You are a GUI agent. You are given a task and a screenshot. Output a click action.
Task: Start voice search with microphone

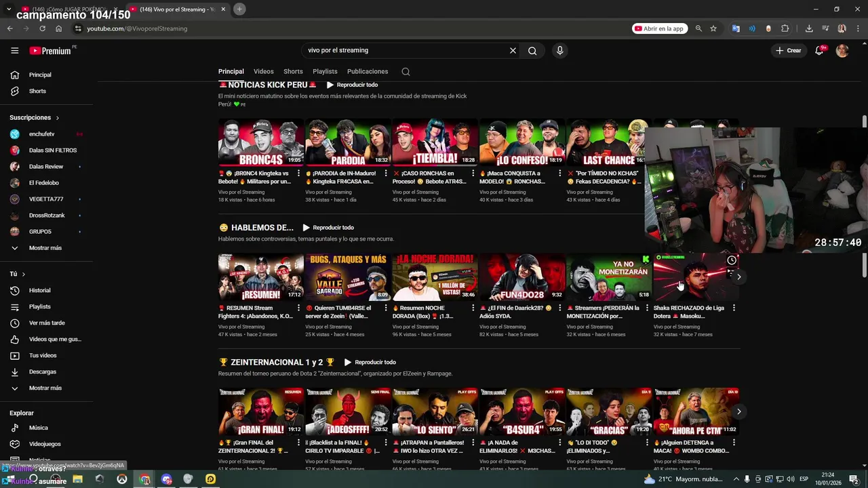point(559,50)
